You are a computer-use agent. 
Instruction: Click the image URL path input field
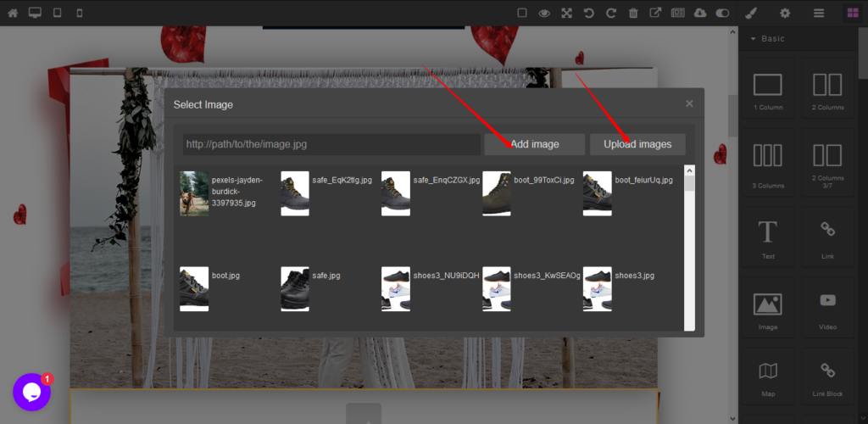(x=331, y=144)
